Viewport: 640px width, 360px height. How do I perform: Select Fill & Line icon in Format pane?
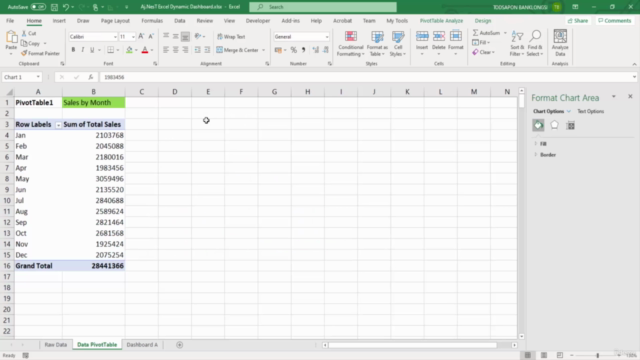[538, 125]
